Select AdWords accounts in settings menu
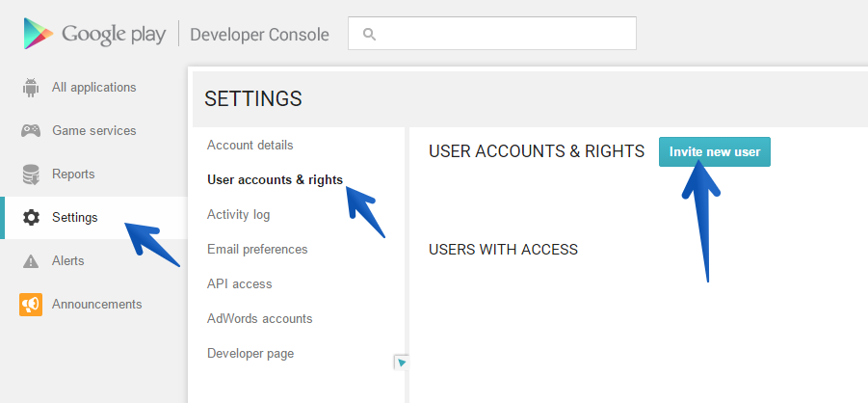Viewport: 868px width, 403px height. [259, 319]
